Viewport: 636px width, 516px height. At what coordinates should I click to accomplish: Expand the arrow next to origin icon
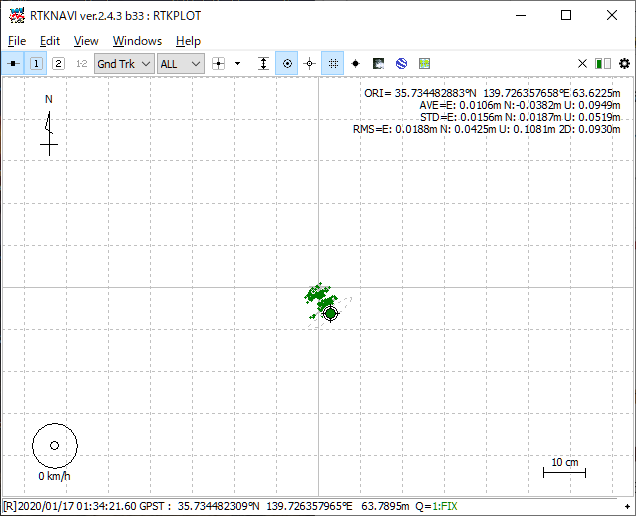(237, 63)
